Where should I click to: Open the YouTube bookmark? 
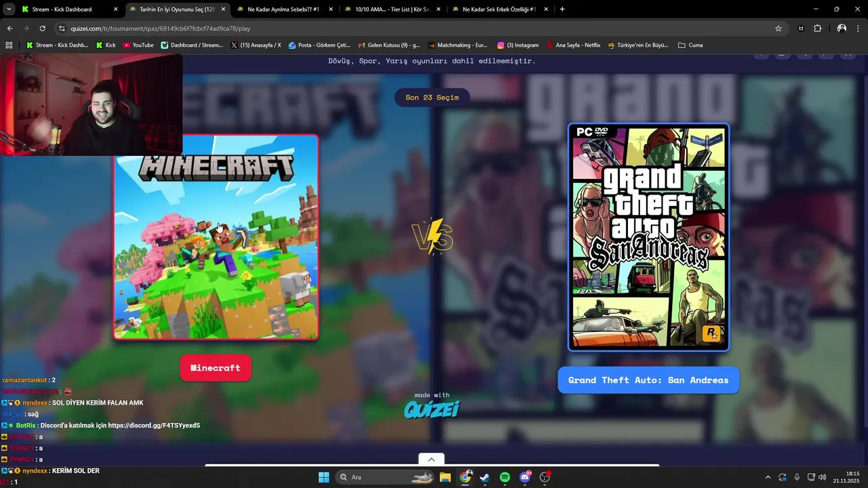coord(138,45)
